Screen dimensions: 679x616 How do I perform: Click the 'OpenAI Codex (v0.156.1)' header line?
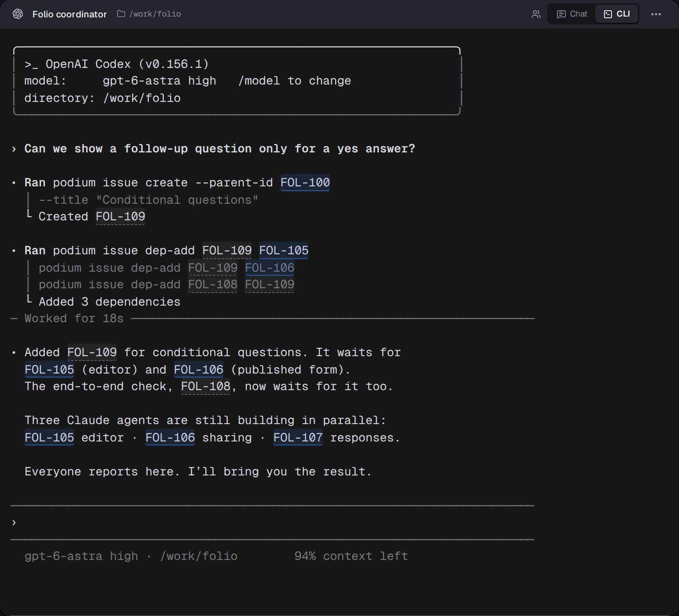116,64
